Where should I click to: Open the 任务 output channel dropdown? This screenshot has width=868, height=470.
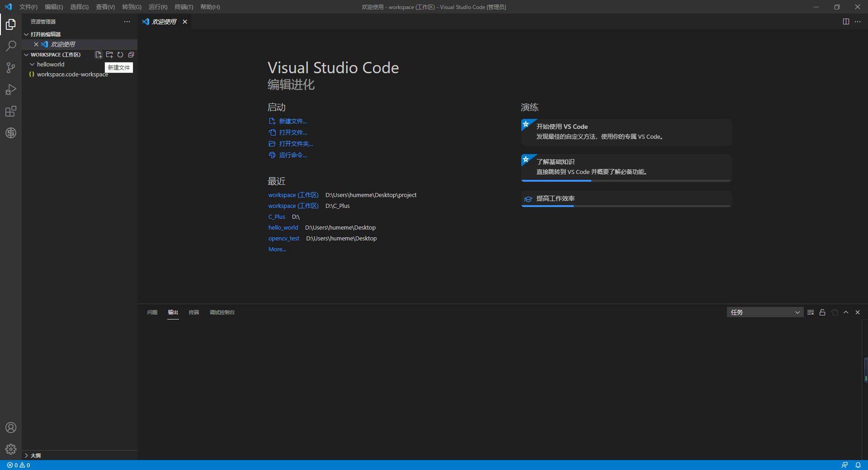[x=765, y=312]
